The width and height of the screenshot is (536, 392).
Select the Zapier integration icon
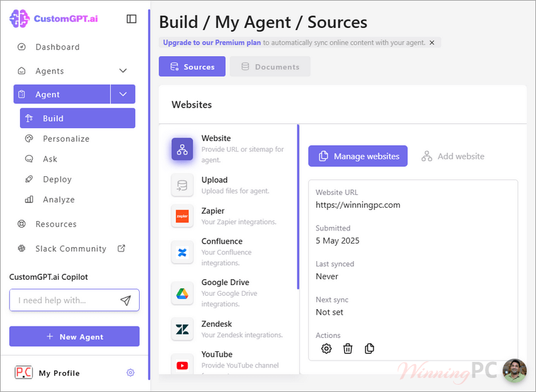(x=182, y=216)
